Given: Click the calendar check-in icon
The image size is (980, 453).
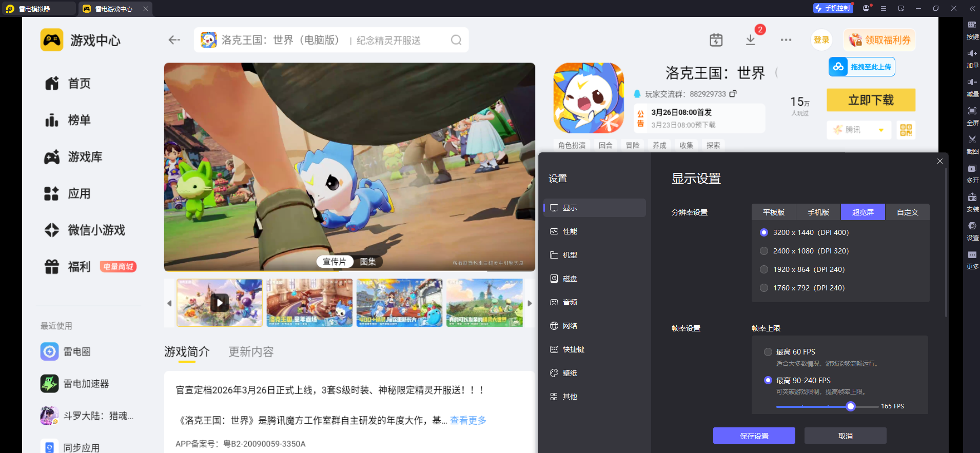Looking at the screenshot, I should [x=716, y=40].
